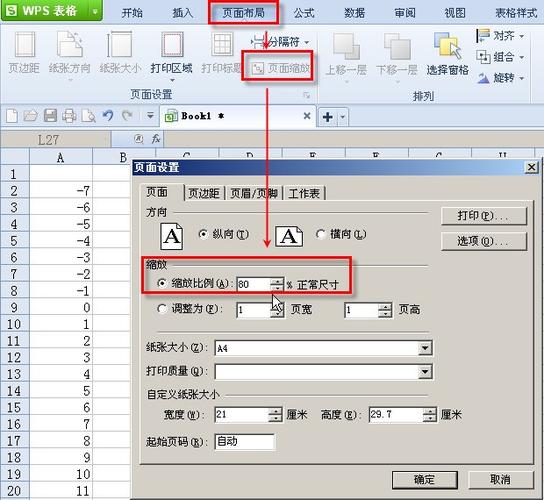Click the 打印标题 print titles icon
544x500 pixels.
tap(222, 44)
